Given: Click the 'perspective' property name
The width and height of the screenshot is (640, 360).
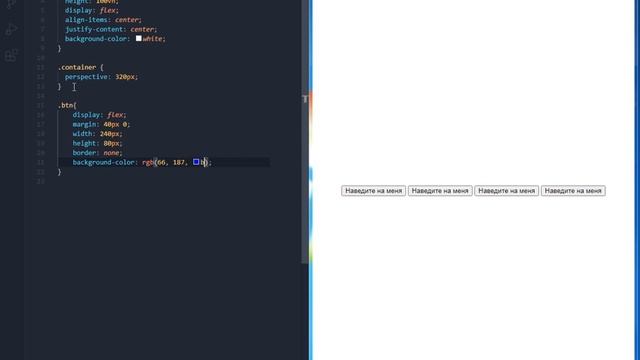Looking at the screenshot, I should pyautogui.click(x=87, y=77).
